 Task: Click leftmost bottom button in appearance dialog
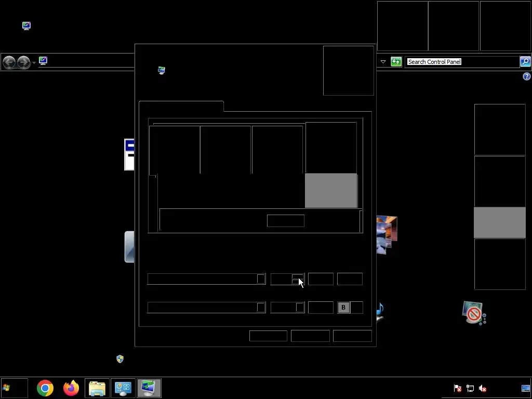269,336
